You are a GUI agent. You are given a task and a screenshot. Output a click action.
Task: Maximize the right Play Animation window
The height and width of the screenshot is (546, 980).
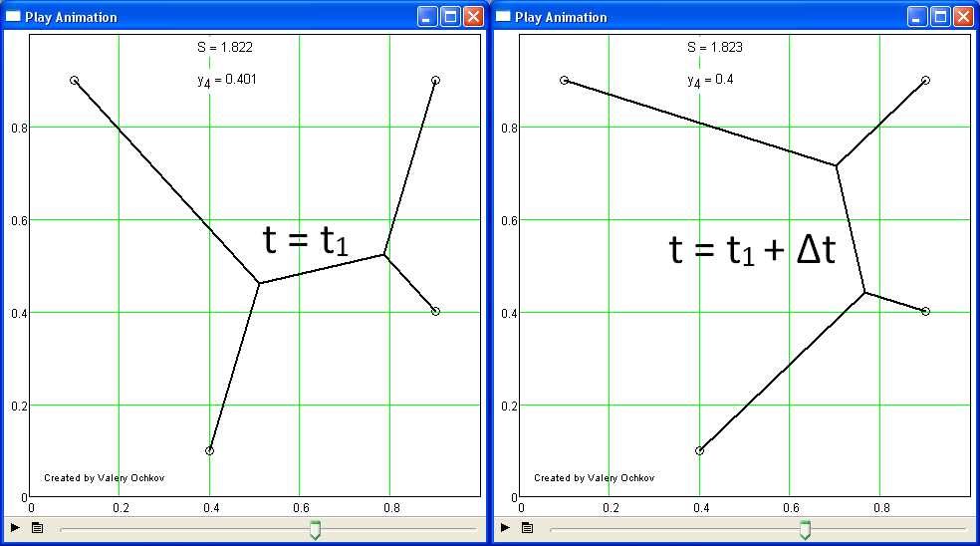click(x=940, y=17)
